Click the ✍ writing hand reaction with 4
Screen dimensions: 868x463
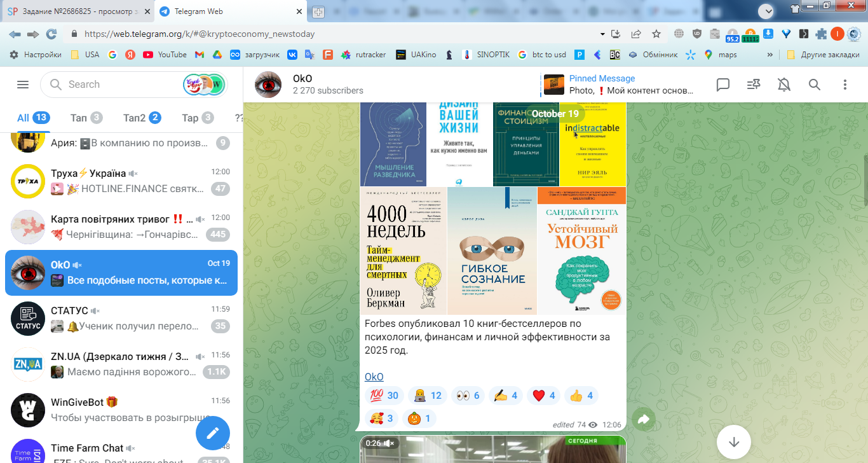pos(506,396)
